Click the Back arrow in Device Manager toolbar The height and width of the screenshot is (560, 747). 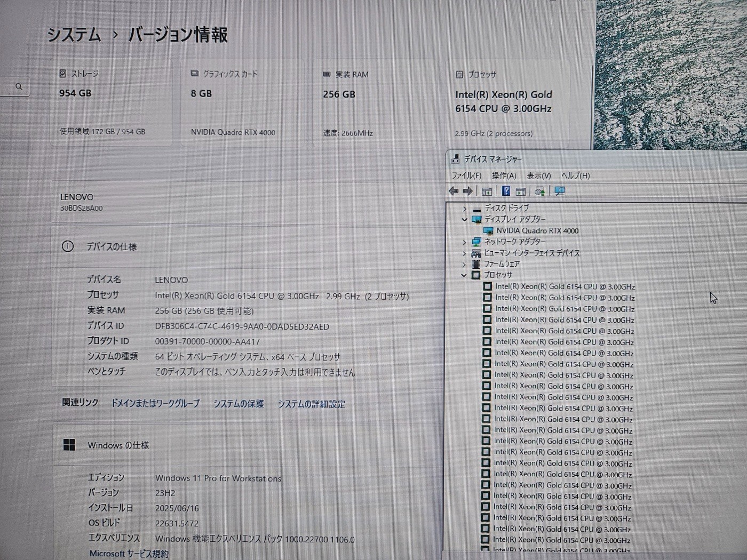[x=454, y=191]
